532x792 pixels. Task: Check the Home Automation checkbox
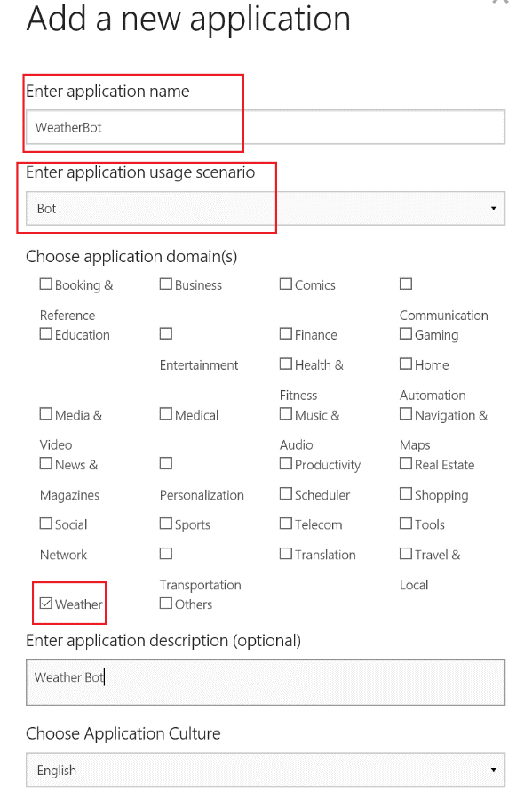click(x=406, y=364)
